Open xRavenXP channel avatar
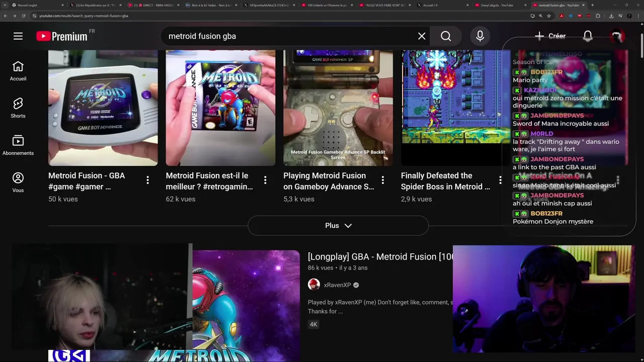 click(314, 285)
